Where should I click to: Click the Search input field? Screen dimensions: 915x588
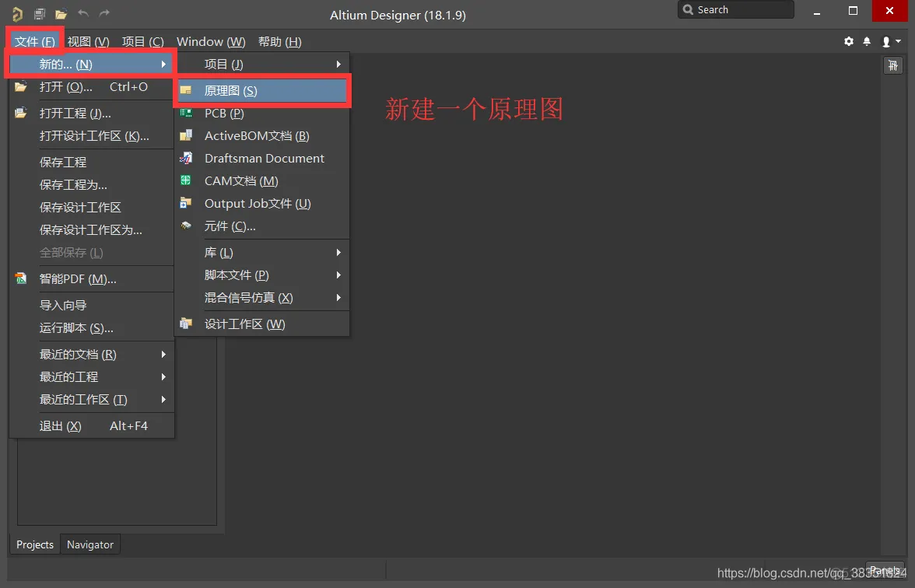tap(736, 9)
